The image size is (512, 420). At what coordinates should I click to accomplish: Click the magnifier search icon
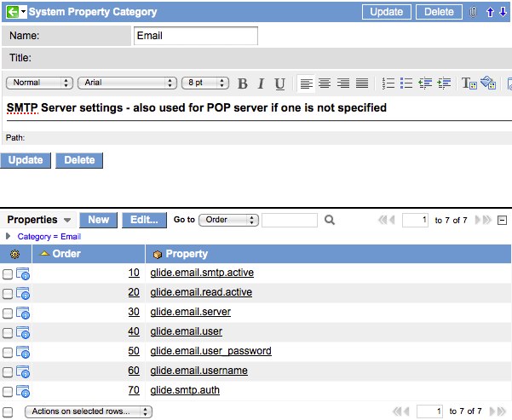pyautogui.click(x=330, y=220)
